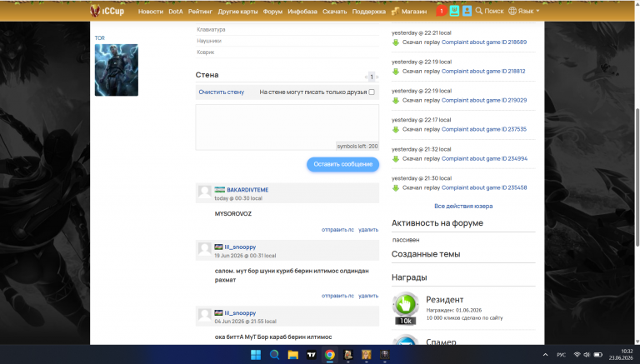Screen dimensions: 640x364
Task: Open the Инфобаза menu
Action: click(x=302, y=12)
